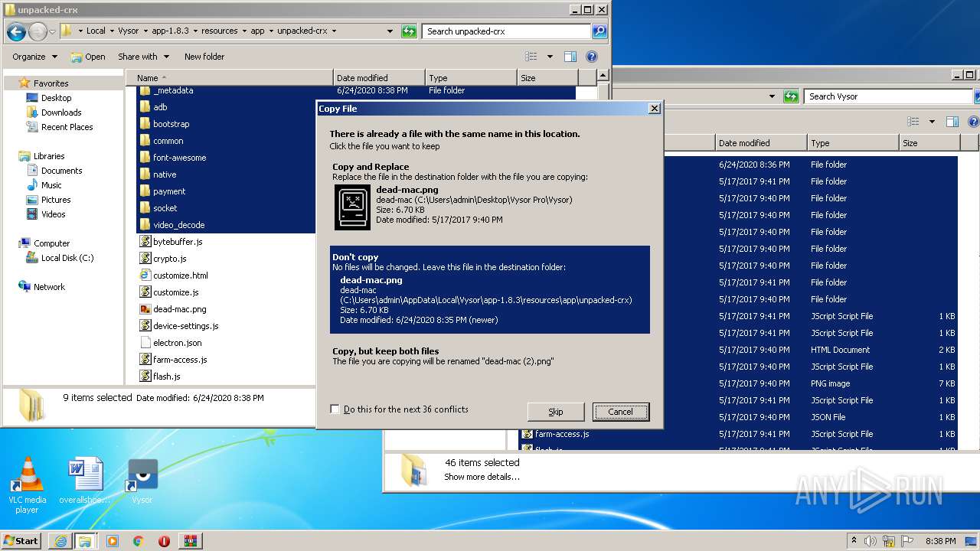Enable 'Do this for next 36 conflicts'
This screenshot has height=551, width=980.
click(335, 409)
